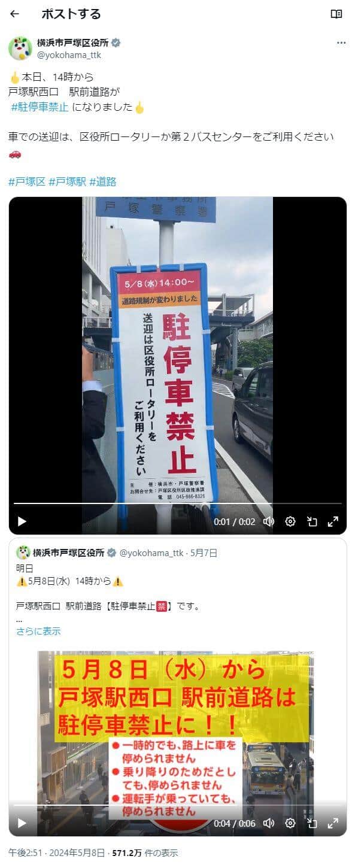Open the #戸塚区 hashtag
355x868 pixels.
(27, 181)
